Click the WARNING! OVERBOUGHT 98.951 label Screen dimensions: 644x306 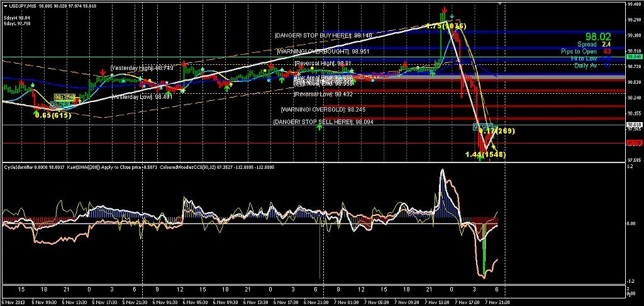pos(323,52)
